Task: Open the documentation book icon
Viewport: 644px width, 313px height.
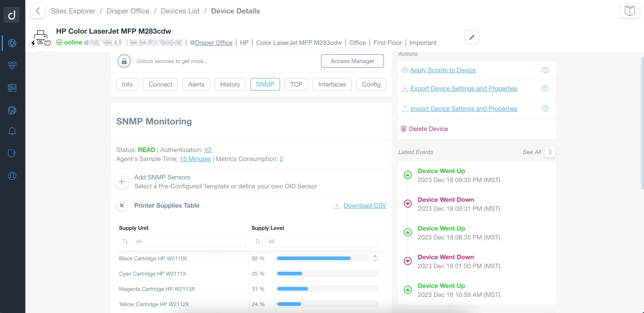Action: (x=629, y=11)
